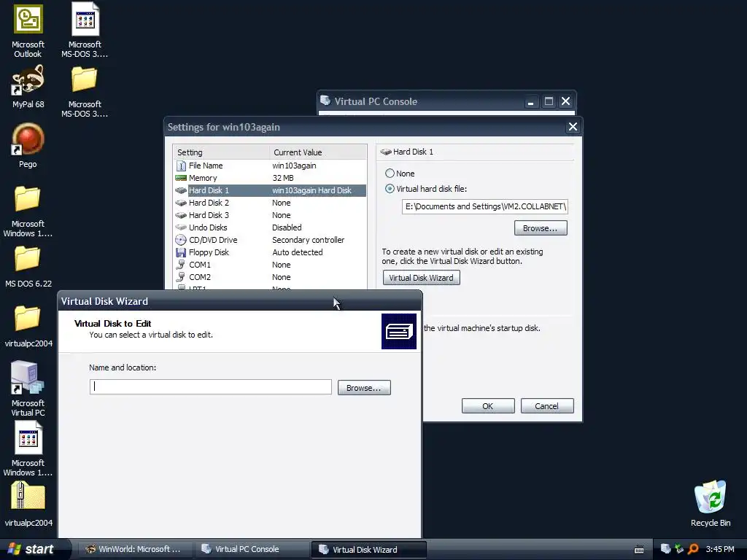
Task: Click the COM2 port icon
Action: (181, 277)
